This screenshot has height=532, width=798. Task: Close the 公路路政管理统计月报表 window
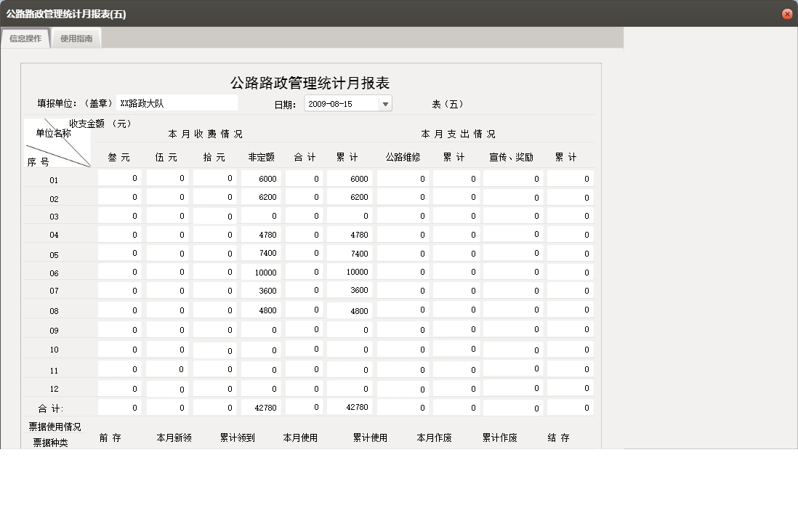point(786,13)
